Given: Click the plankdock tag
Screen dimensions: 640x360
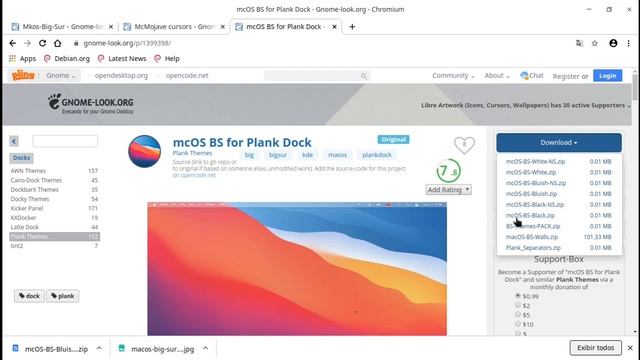Looking at the screenshot, I should [x=377, y=155].
